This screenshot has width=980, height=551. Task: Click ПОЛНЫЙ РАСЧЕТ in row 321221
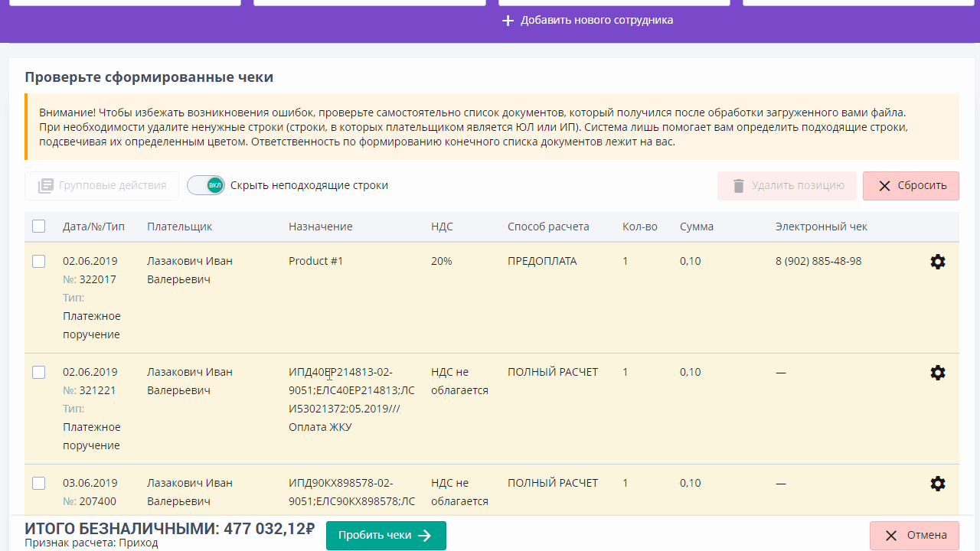pos(553,372)
